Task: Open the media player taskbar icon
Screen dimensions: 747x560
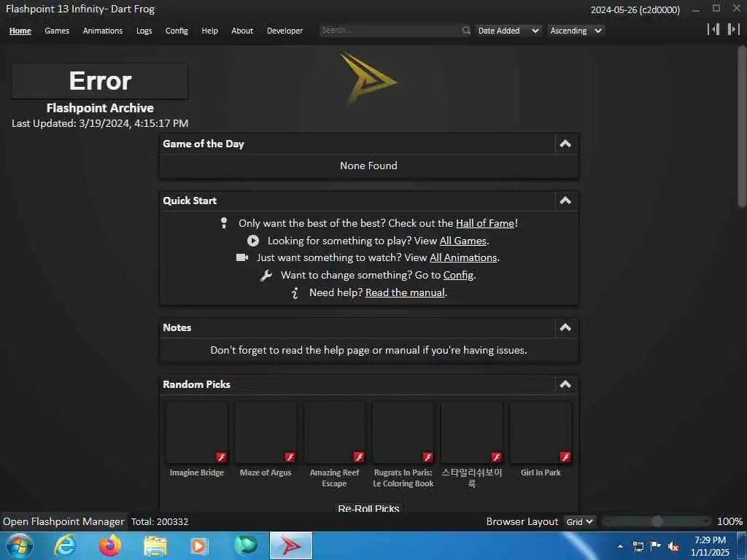Action: pyautogui.click(x=198, y=546)
